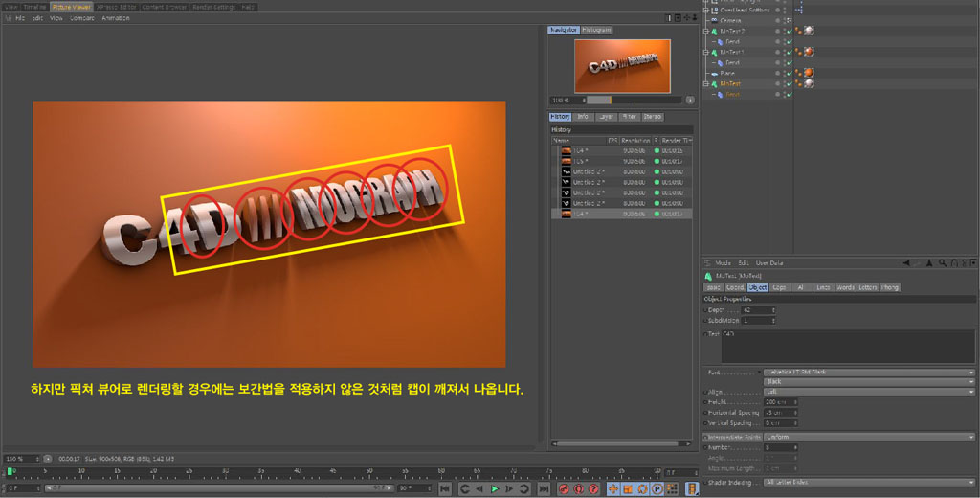Click the green Play Forwards button
Viewport: 980px width, 498px height.
(495, 488)
